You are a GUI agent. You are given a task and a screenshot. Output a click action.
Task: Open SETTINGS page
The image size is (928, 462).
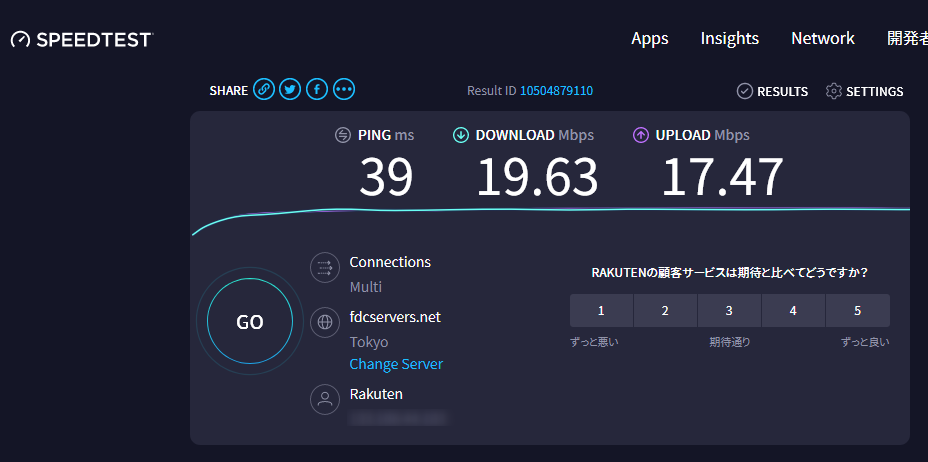(875, 92)
